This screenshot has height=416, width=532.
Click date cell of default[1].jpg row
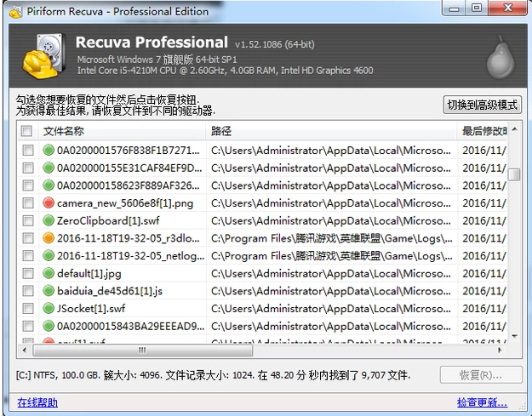[x=482, y=273]
